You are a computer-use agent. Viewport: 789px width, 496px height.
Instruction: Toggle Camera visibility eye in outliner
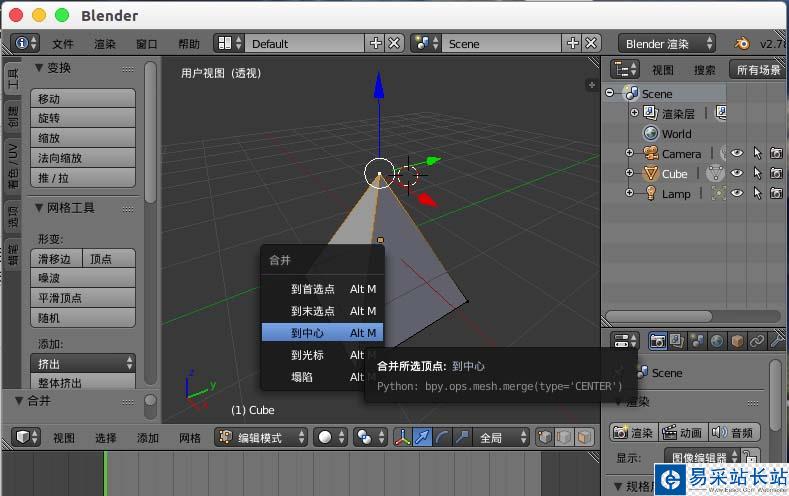click(737, 153)
